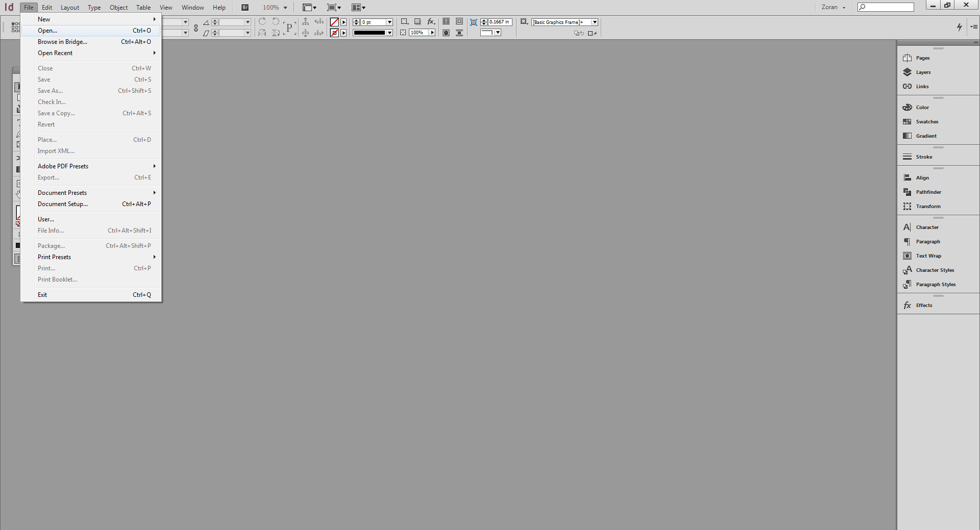Open the Gradient panel

pyautogui.click(x=919, y=136)
